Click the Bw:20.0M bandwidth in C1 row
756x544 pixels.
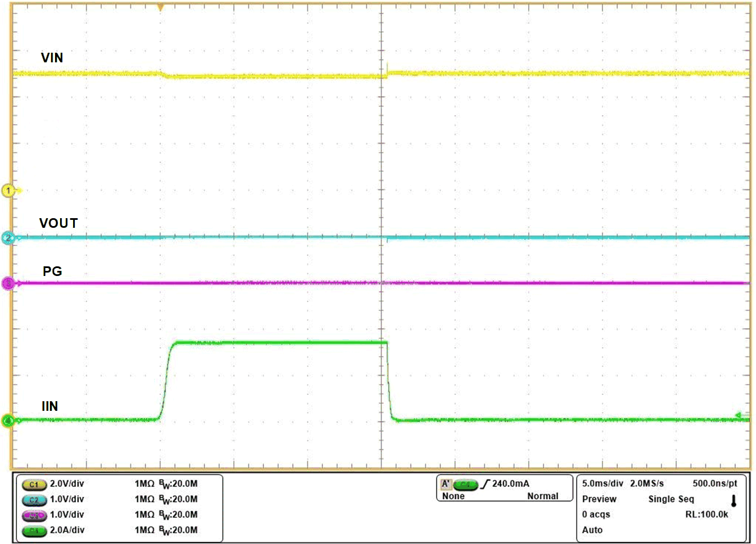(x=178, y=484)
